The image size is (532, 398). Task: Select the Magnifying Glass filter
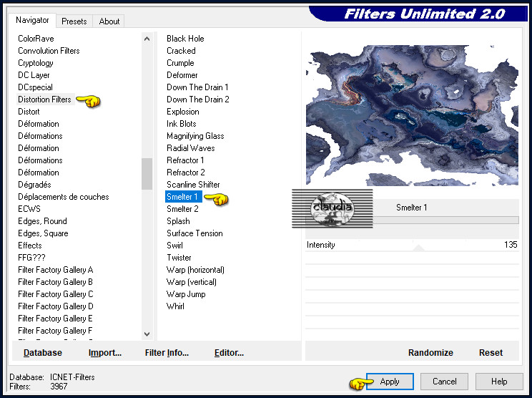195,136
